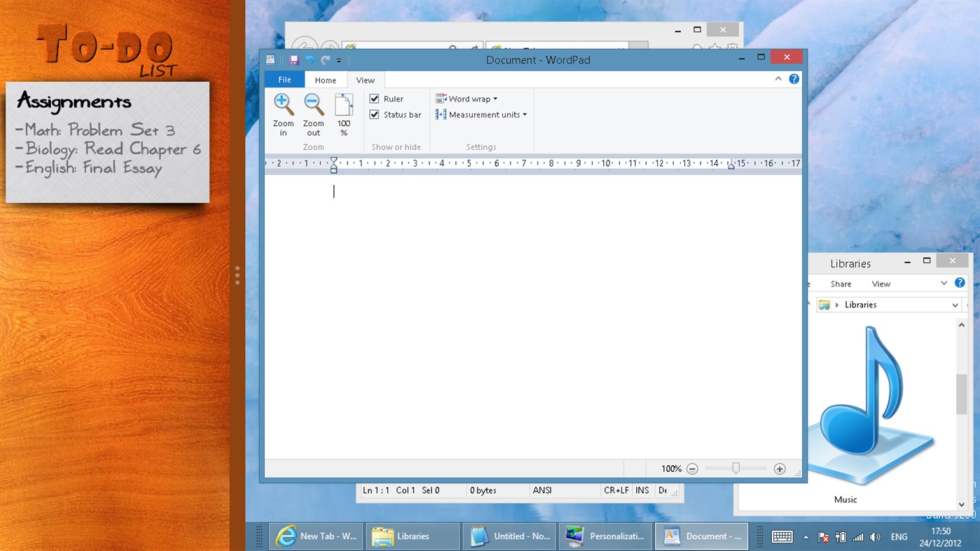The image size is (980, 551).
Task: Uncheck the Ruler checkbox
Action: tap(374, 98)
